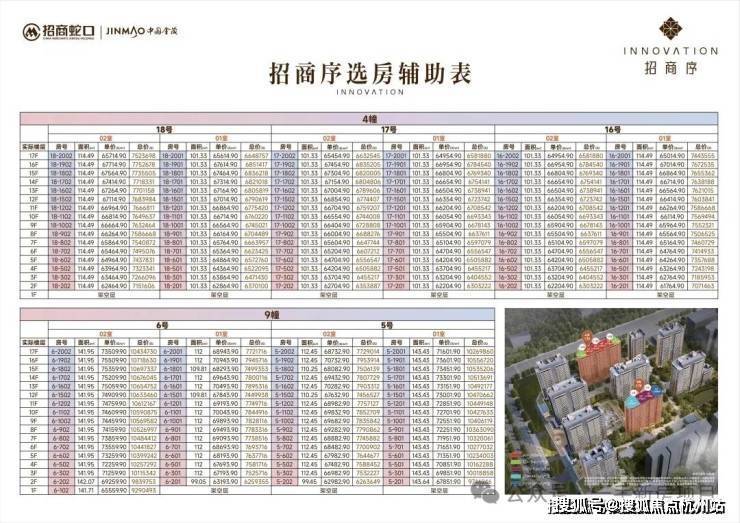The image size is (740, 523).
Task: Select room cell 6-201
Action: tap(173, 482)
